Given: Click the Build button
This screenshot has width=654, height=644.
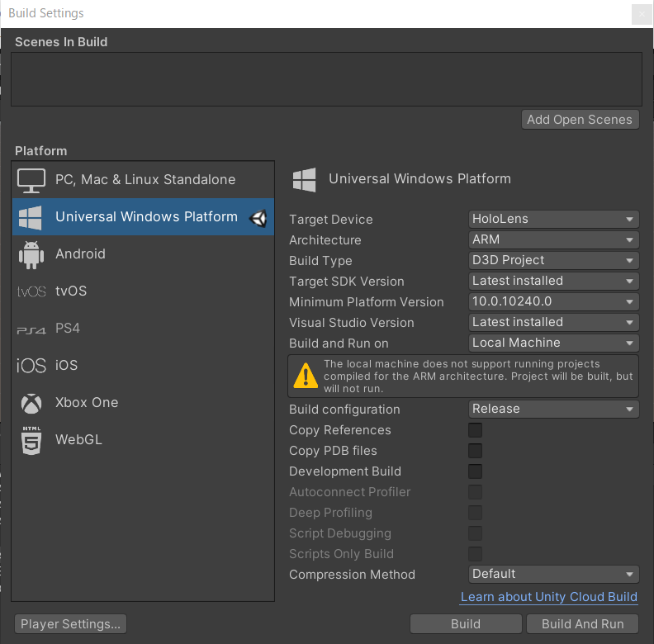Looking at the screenshot, I should 466,624.
